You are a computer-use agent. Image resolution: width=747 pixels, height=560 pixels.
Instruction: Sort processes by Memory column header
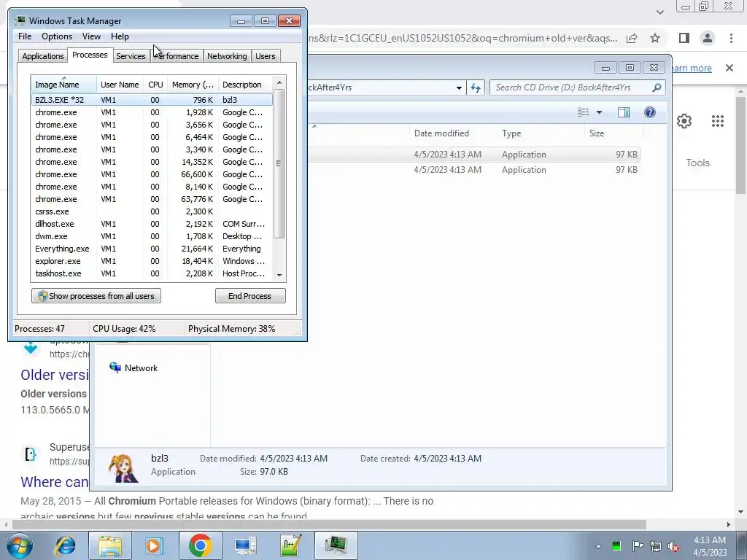point(193,85)
